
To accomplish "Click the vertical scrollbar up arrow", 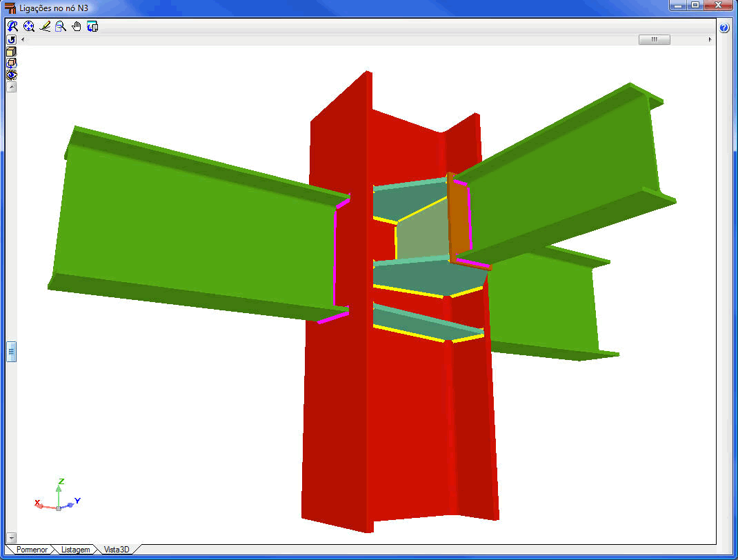I will coord(12,87).
